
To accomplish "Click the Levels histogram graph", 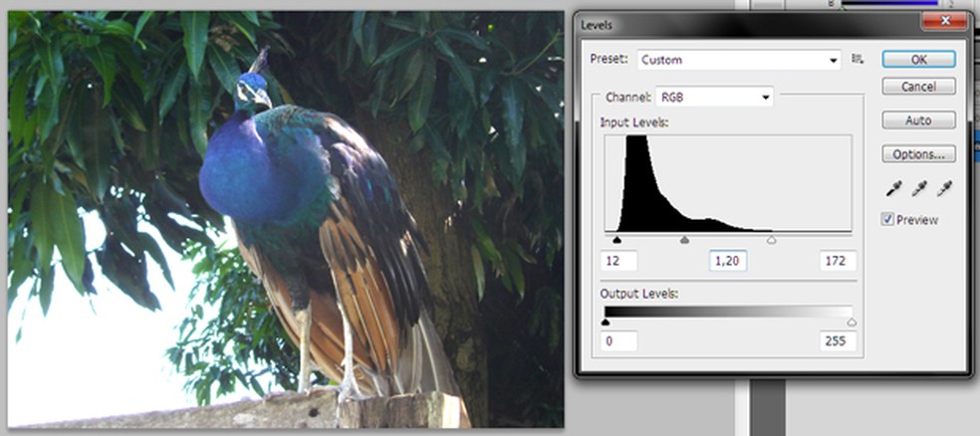I will 728,183.
